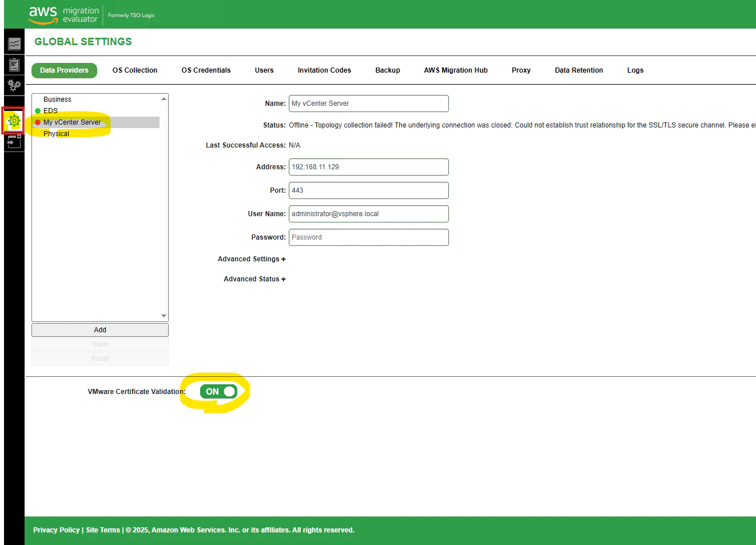Switch to the Proxy tab
This screenshot has height=545, width=756.
(521, 70)
